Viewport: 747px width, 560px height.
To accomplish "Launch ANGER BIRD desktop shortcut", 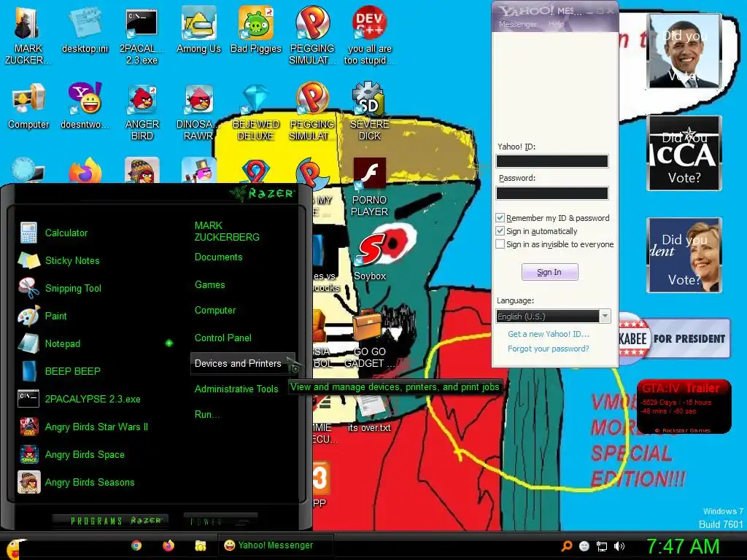I will click(142, 112).
